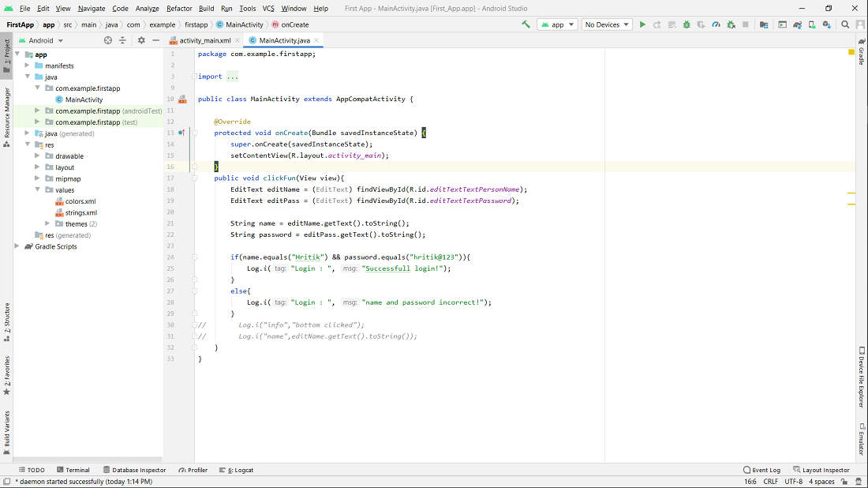The image size is (868, 488).
Task: Click the Layout Inspector button
Action: point(821,470)
